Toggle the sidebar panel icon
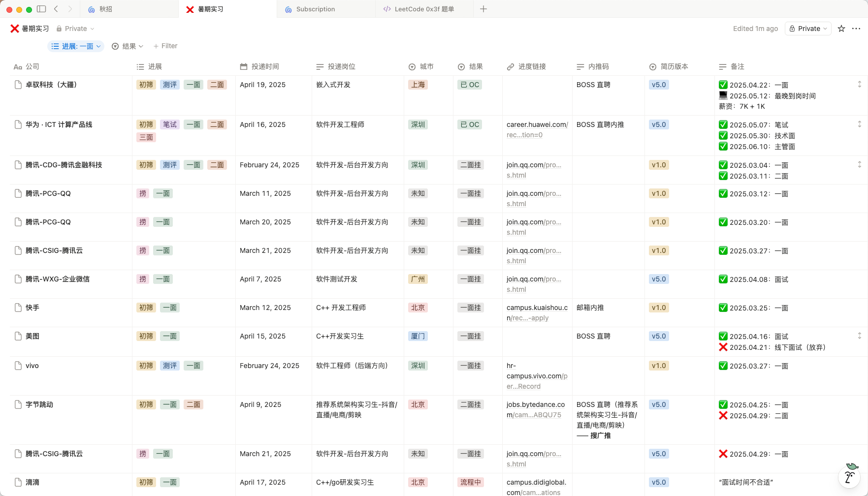This screenshot has width=868, height=496. coord(42,9)
